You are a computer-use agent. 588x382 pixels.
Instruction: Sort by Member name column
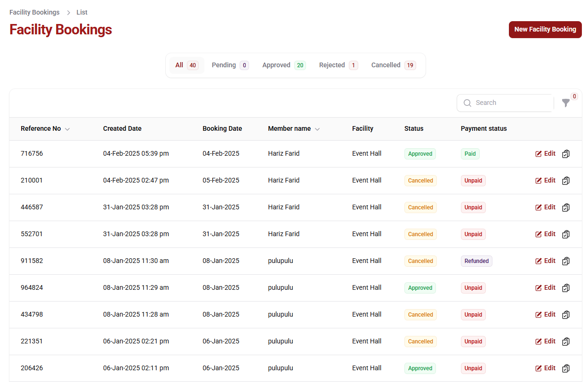pyautogui.click(x=294, y=128)
